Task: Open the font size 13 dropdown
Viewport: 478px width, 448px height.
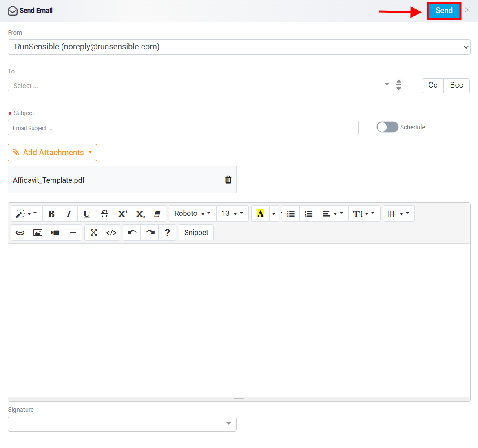Action: pos(232,213)
